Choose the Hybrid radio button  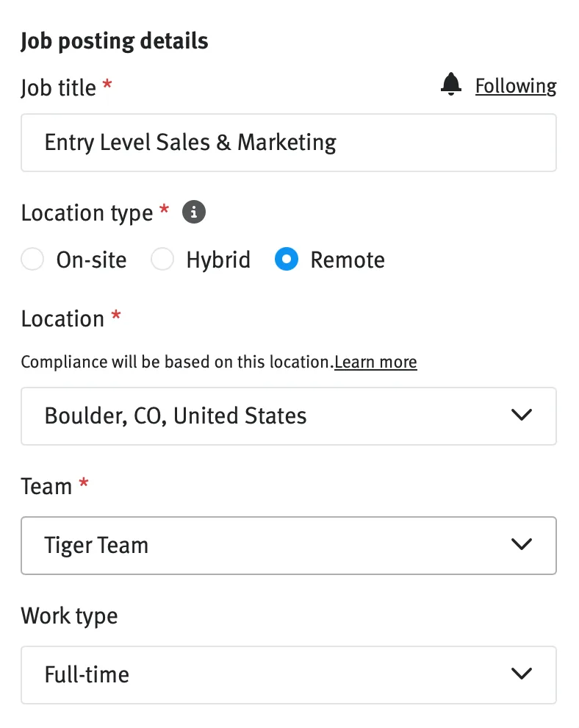click(162, 259)
